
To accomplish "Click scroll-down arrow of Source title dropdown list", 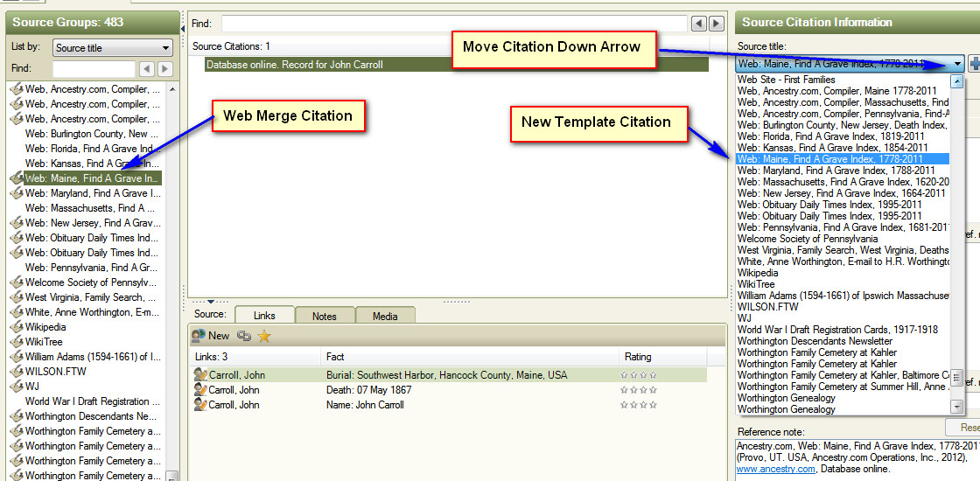I will tap(957, 407).
